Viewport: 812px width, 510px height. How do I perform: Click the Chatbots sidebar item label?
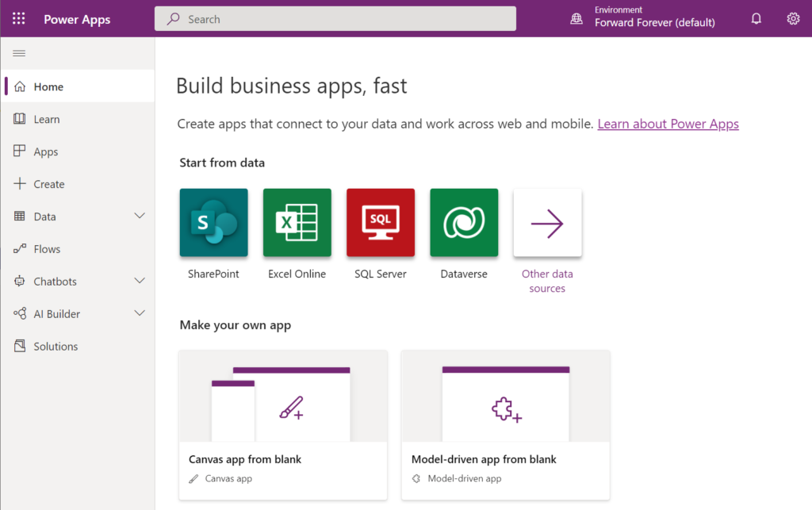tap(55, 282)
